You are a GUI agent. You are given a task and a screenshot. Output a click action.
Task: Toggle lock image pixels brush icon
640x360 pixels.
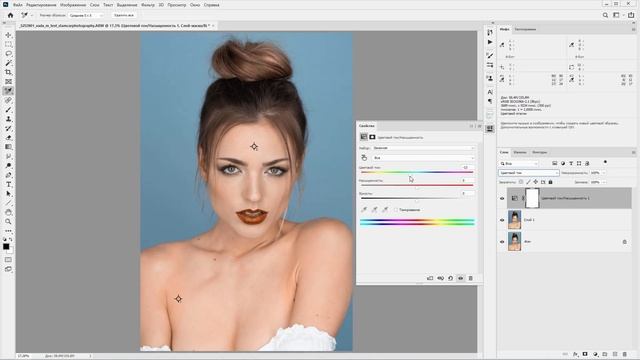coord(528,182)
